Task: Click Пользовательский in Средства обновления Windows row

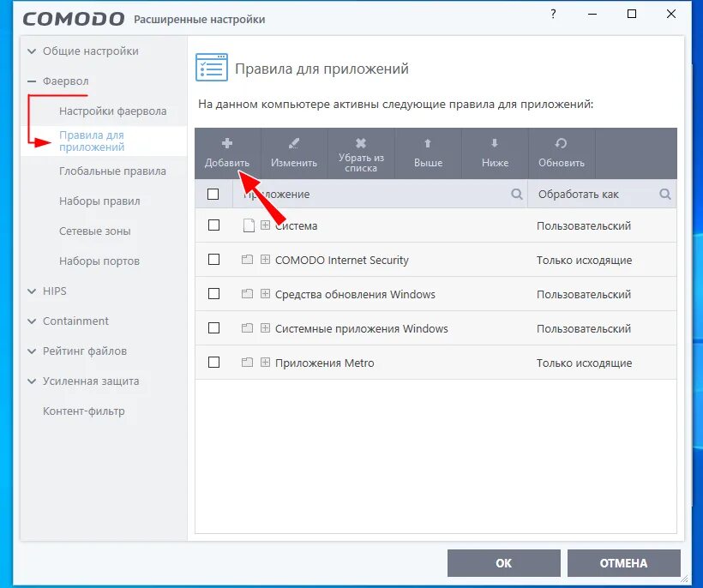Action: coord(584,295)
